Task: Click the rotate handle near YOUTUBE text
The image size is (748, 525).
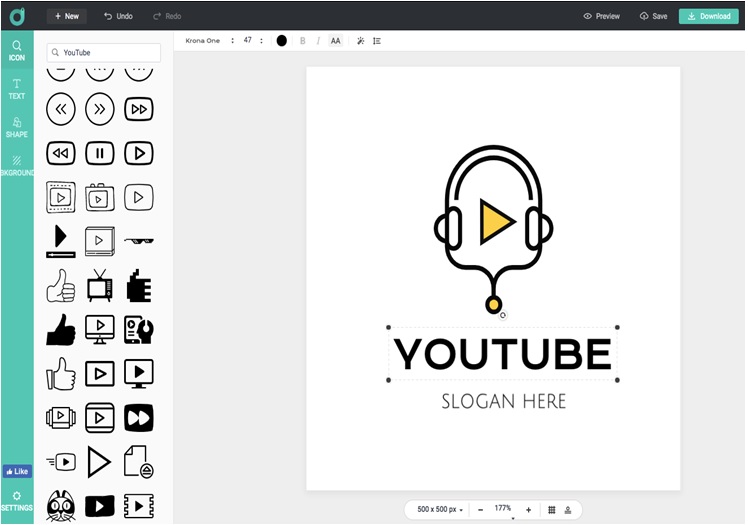Action: click(x=503, y=315)
